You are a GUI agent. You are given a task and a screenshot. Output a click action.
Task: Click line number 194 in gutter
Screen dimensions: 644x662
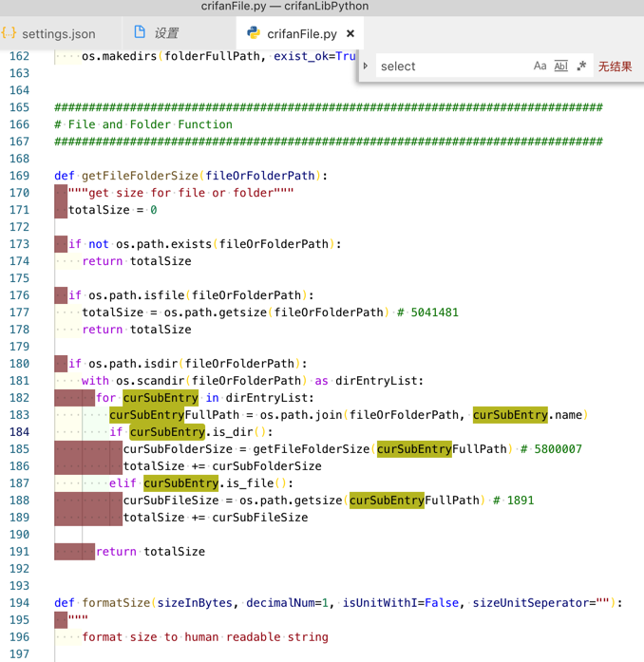(19, 603)
